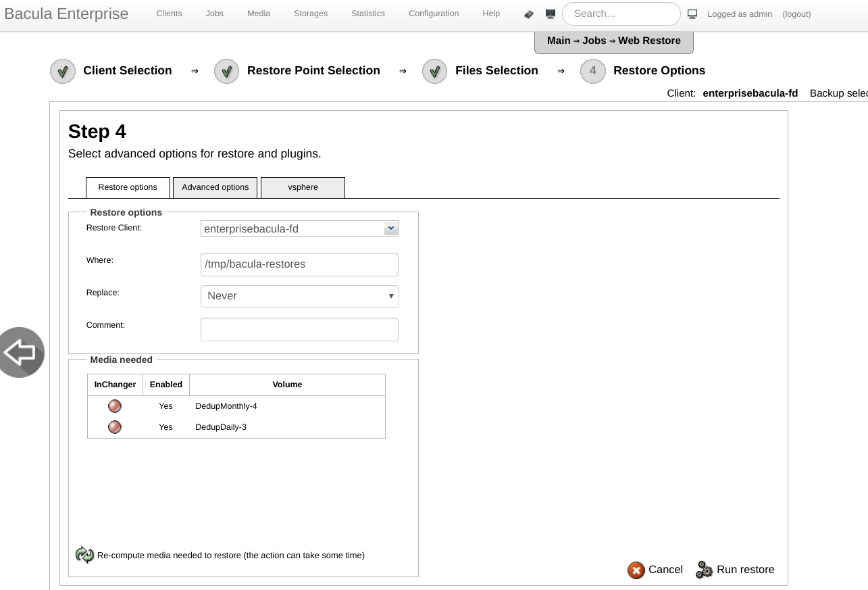Click the monitor icon next to Logged as admin
Screen dimensions: 868x590
[x=692, y=14]
